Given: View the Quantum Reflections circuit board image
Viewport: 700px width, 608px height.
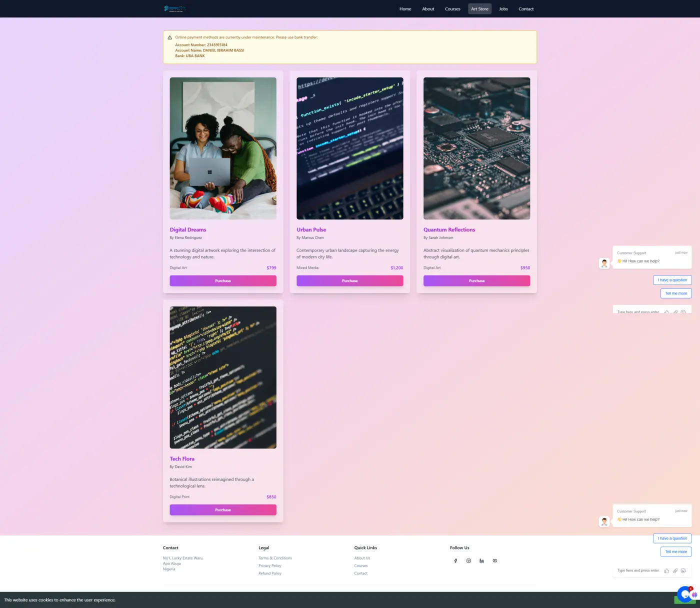Looking at the screenshot, I should click(x=477, y=148).
